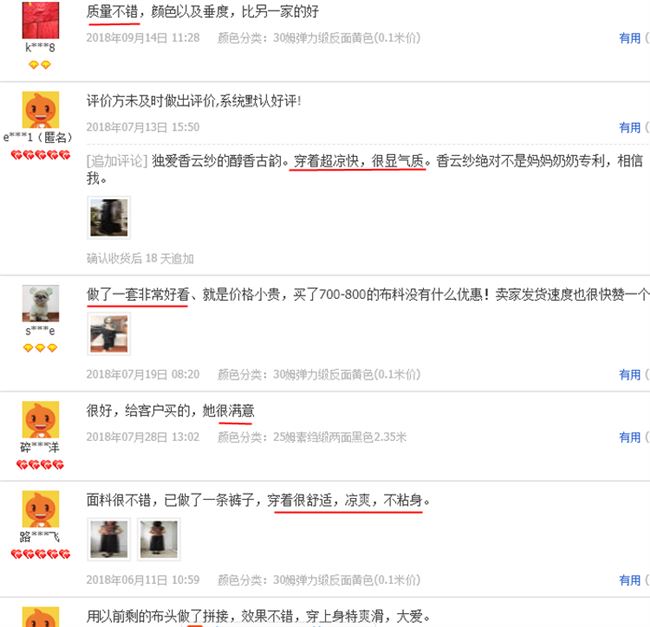Click the orange avatar of user 碎***洋
The width and height of the screenshot is (650, 627).
pos(40,419)
